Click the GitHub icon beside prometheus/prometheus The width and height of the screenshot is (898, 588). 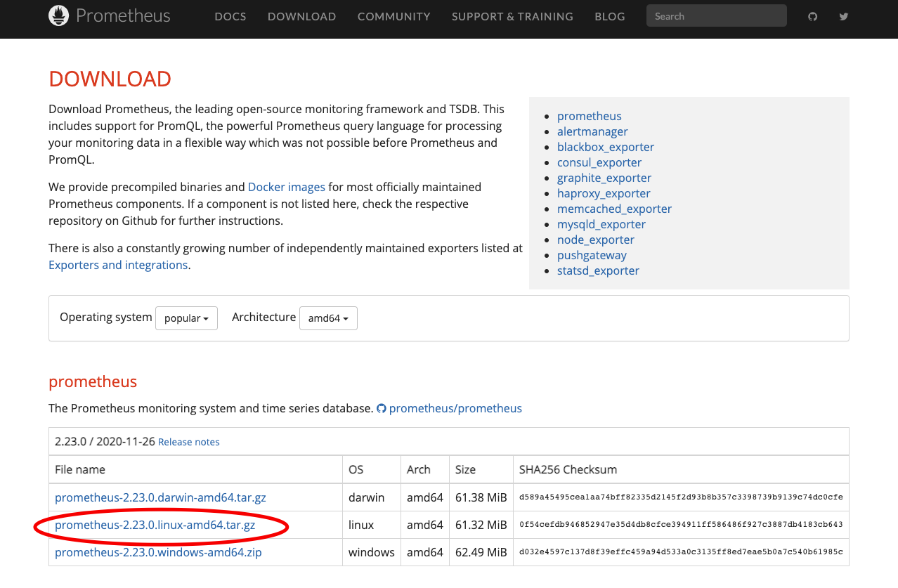click(382, 408)
